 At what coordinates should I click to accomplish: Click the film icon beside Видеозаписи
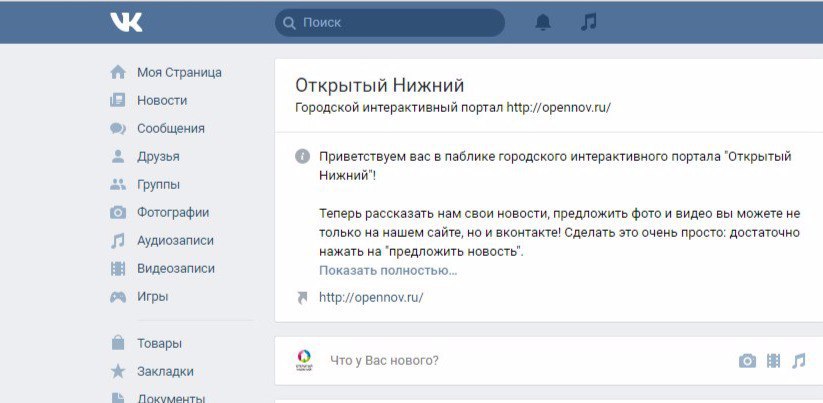(118, 269)
